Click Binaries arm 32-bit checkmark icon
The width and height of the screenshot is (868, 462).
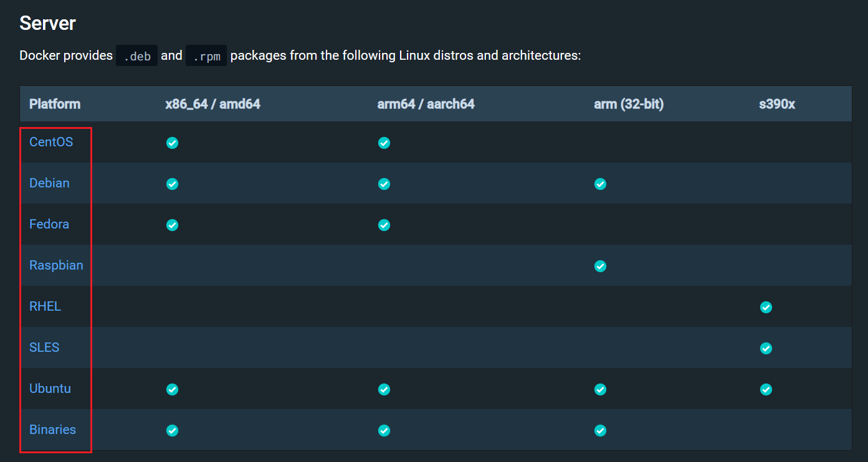(x=600, y=430)
